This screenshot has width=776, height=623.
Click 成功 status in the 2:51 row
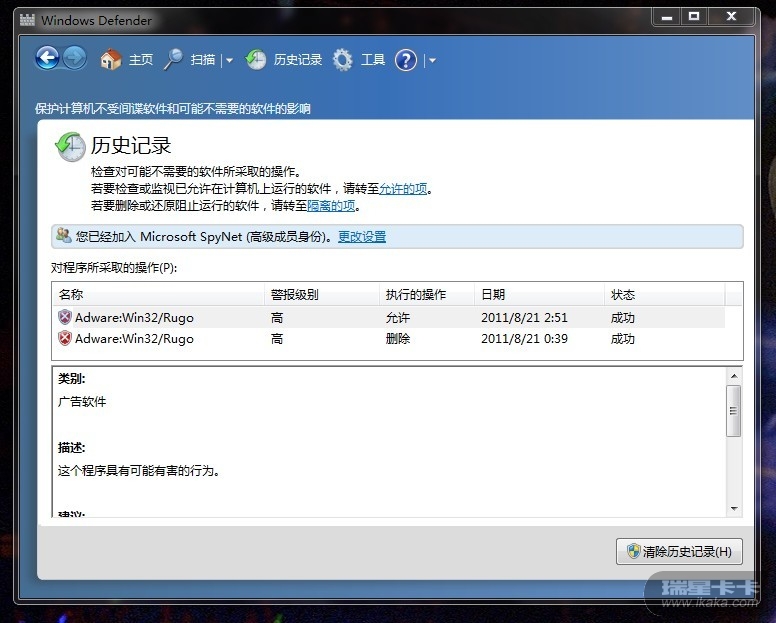tap(623, 317)
